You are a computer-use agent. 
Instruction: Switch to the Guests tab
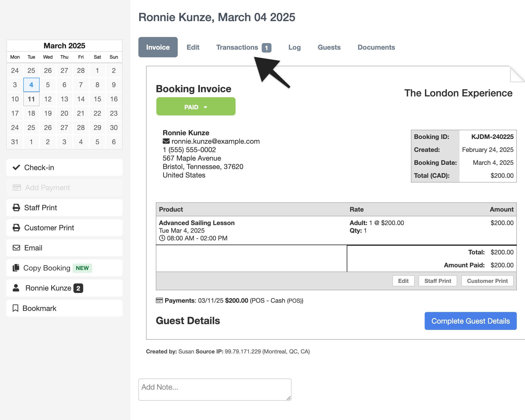pos(329,47)
